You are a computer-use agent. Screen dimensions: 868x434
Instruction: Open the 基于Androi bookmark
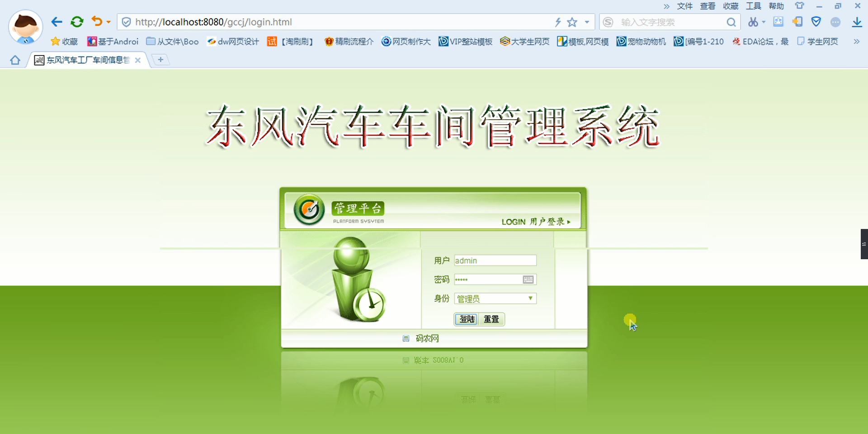(x=113, y=42)
